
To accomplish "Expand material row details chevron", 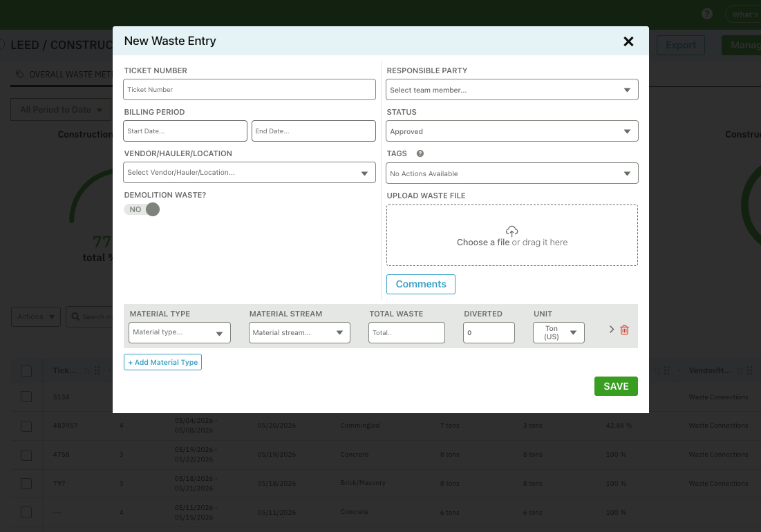I will tap(612, 330).
